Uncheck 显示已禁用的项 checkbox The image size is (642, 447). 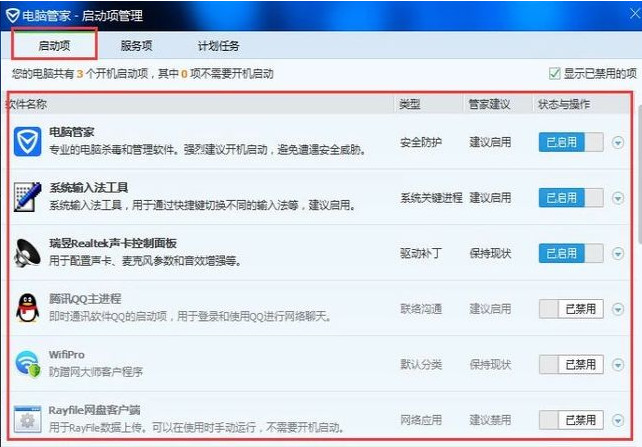[554, 74]
